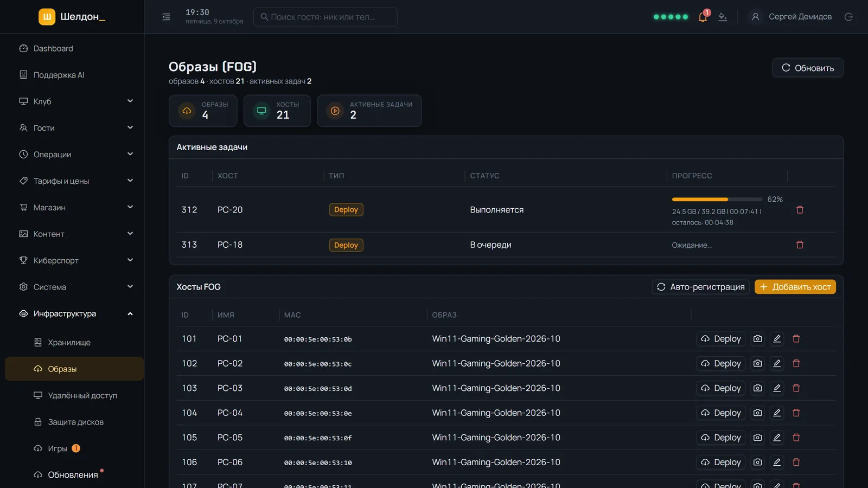This screenshot has width=868, height=488.
Task: Click the Авто-регистрация button
Action: point(701,287)
